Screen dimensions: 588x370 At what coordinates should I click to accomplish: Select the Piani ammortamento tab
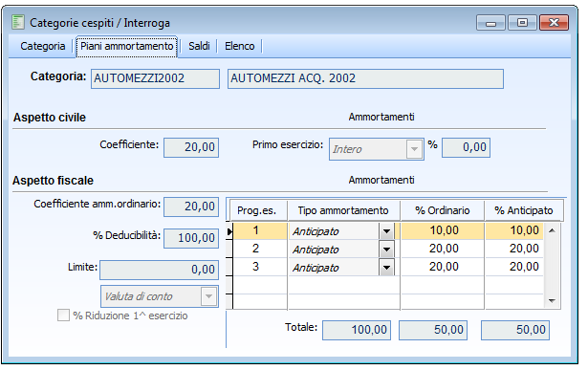pyautogui.click(x=127, y=46)
